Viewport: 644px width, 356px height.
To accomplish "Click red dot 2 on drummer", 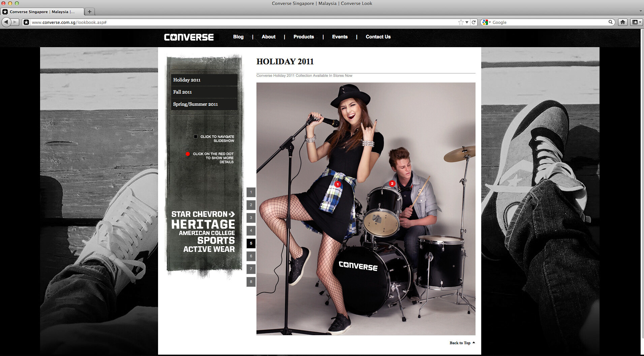I will coord(392,184).
